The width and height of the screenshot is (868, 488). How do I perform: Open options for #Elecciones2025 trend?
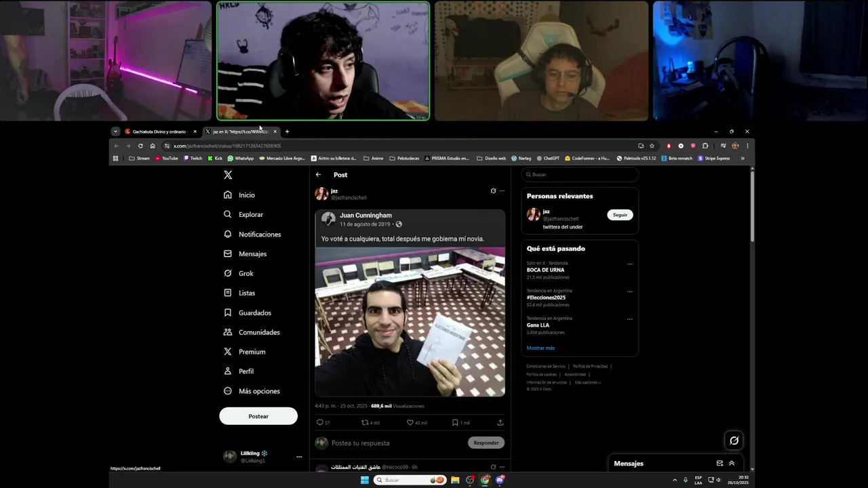pyautogui.click(x=630, y=292)
